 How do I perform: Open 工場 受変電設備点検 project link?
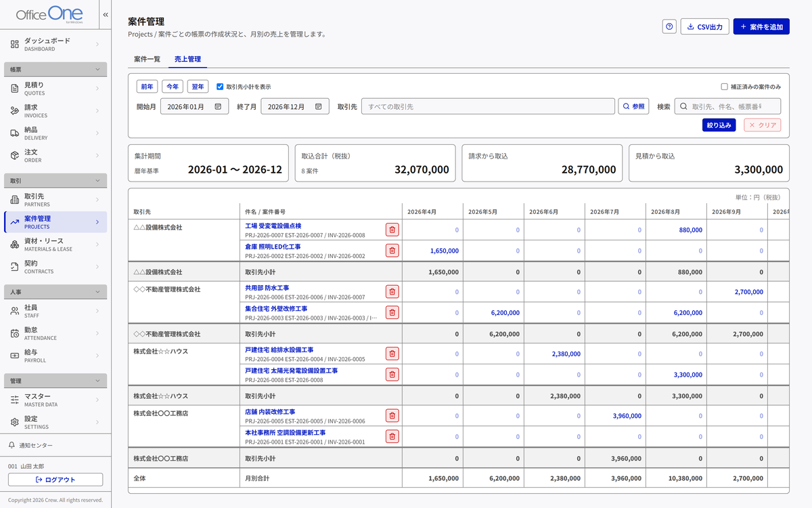pos(273,226)
